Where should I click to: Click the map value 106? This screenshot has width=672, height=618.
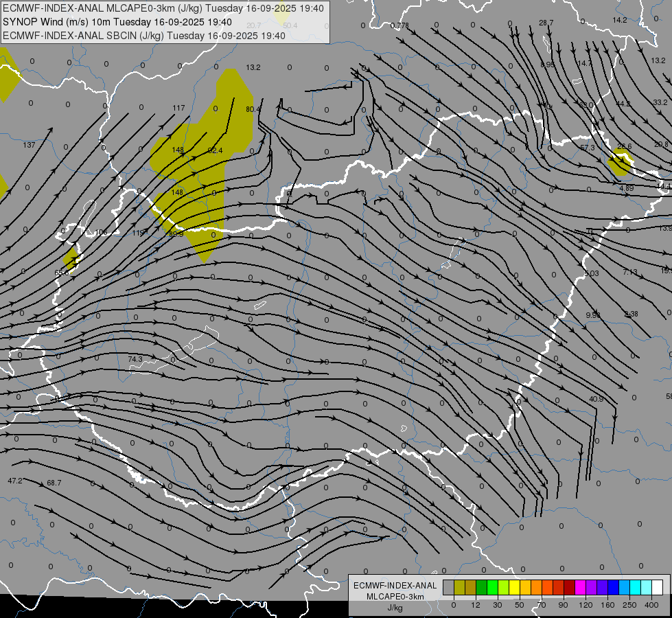[x=101, y=233]
